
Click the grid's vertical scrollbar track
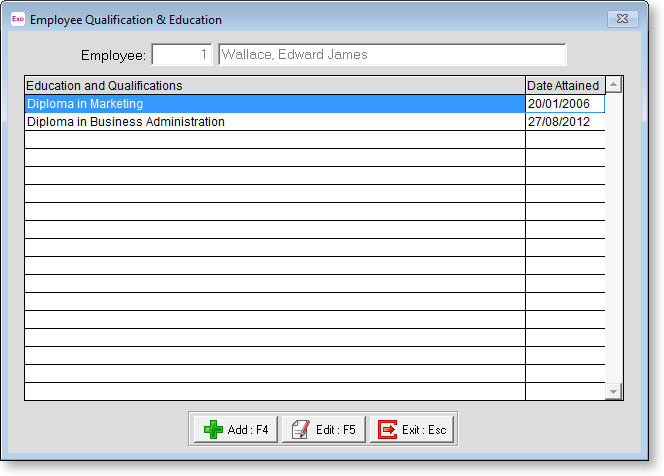[614, 240]
